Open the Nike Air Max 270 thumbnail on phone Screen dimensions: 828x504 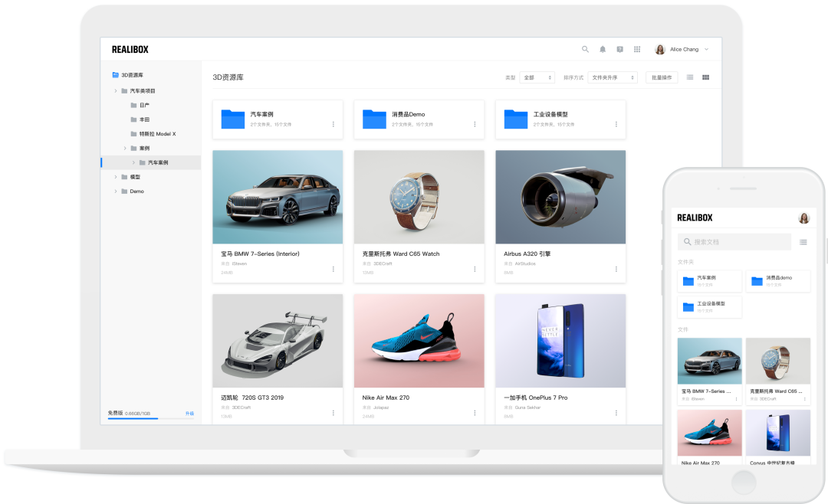pos(710,433)
